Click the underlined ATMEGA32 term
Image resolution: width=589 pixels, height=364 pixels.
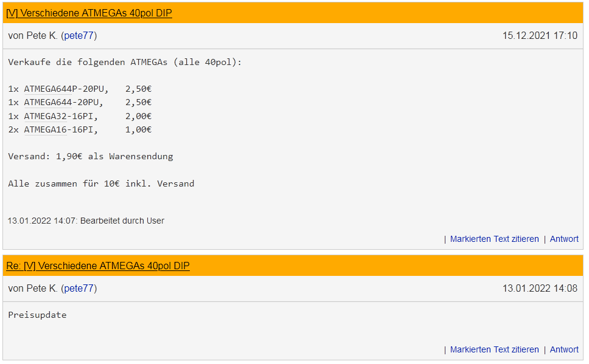coord(46,116)
